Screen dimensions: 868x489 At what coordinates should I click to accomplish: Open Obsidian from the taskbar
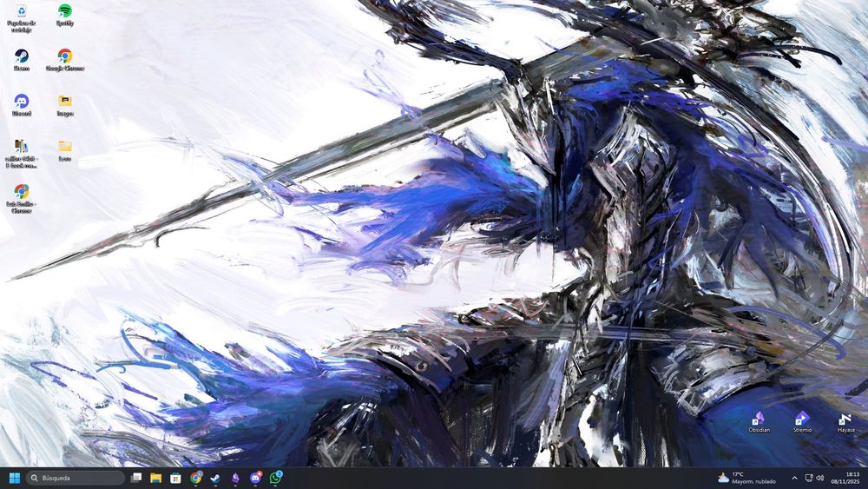click(235, 478)
